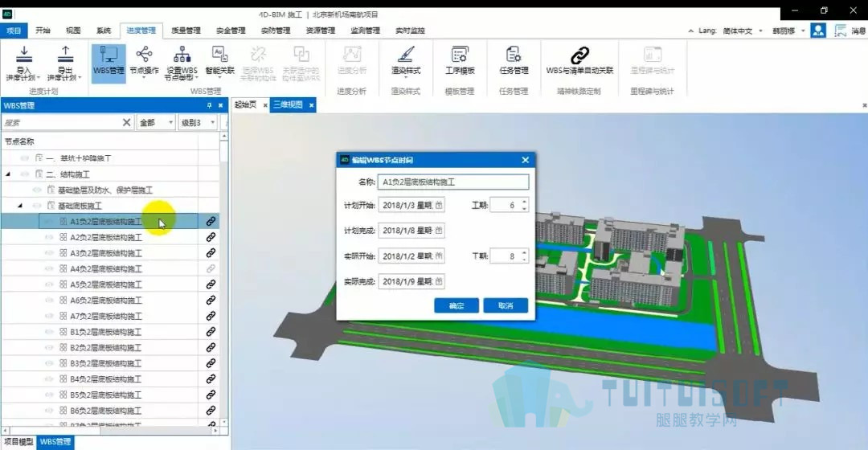Screen dimensions: 868x450
Task: Click the 里程碑与统计 milestone statistics icon
Action: [652, 55]
